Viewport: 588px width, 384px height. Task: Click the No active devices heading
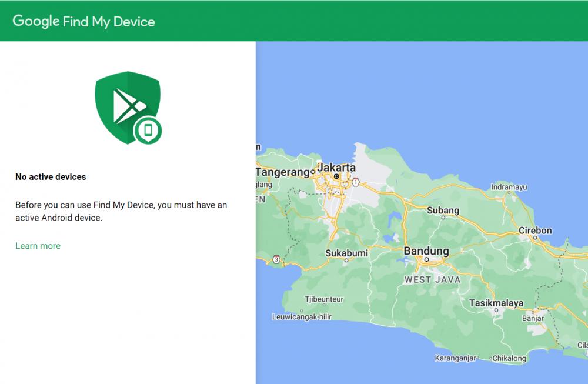pos(51,177)
